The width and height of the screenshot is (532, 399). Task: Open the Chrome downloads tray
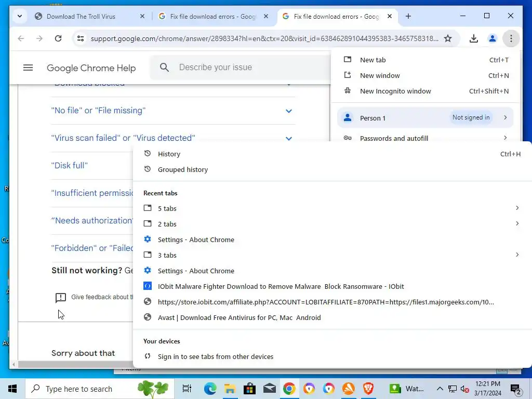(x=474, y=38)
